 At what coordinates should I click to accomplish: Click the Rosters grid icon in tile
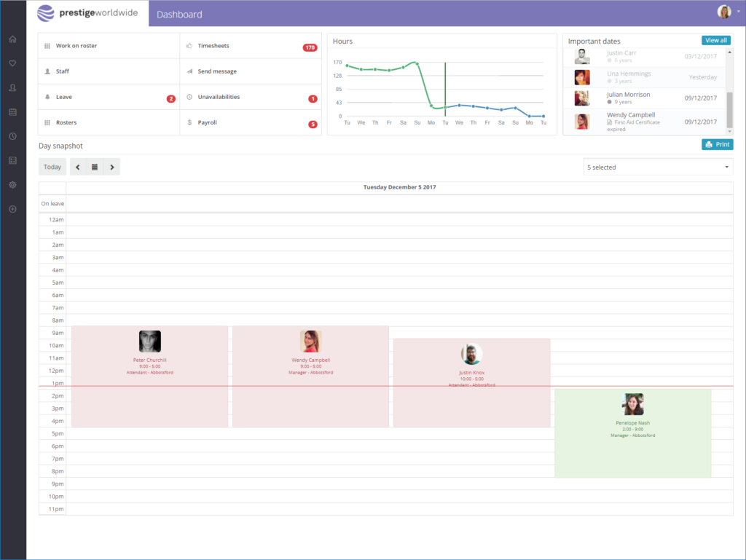pyautogui.click(x=47, y=122)
